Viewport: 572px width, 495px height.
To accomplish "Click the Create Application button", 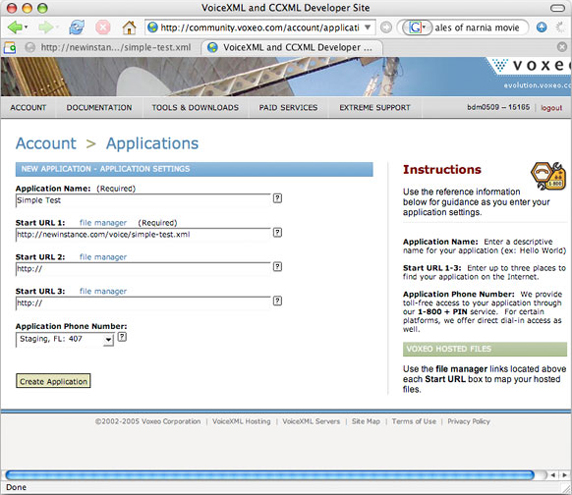I will (x=53, y=381).
